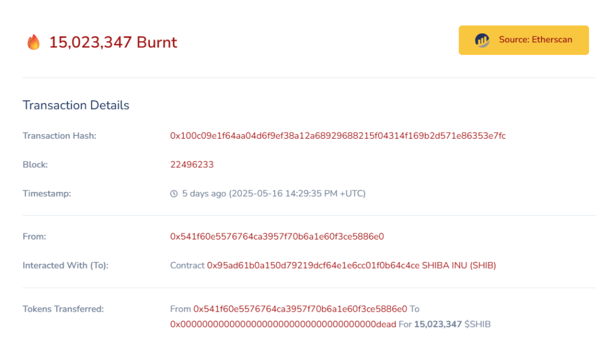Image resolution: width=610 pixels, height=364 pixels.
Task: Click the SHIBA INU (SHIB) token name
Action: tap(459, 265)
